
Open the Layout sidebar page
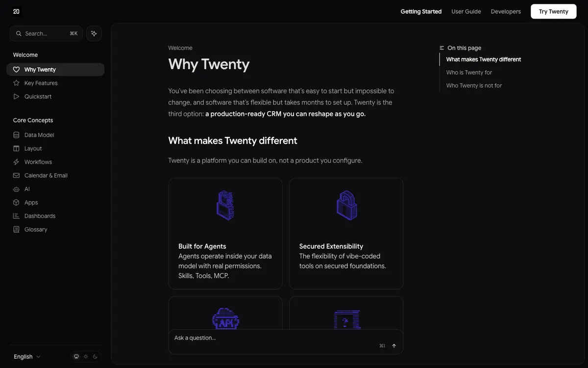(x=55, y=148)
